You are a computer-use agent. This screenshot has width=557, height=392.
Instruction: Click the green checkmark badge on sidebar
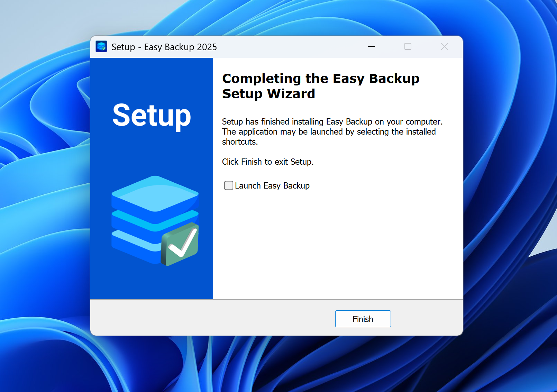[181, 244]
